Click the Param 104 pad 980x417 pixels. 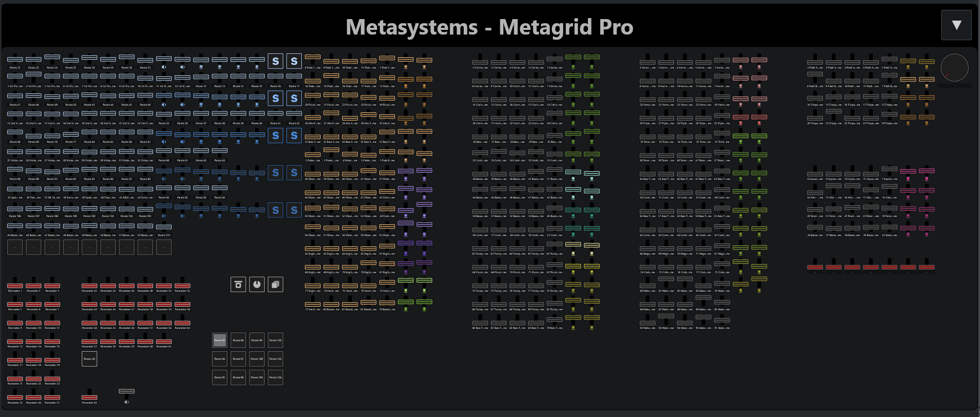click(x=276, y=377)
